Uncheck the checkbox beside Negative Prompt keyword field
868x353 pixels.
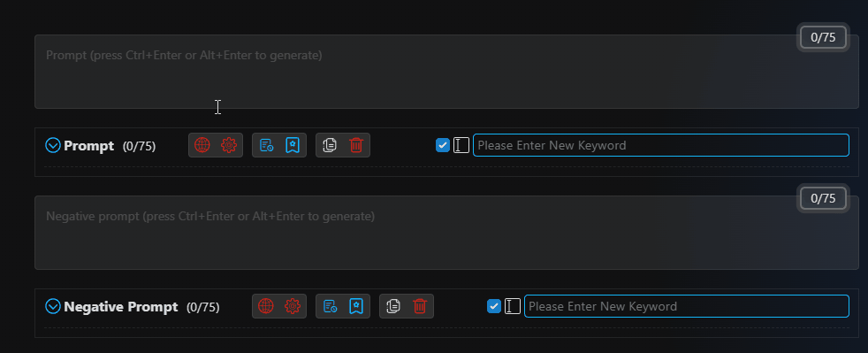click(494, 306)
